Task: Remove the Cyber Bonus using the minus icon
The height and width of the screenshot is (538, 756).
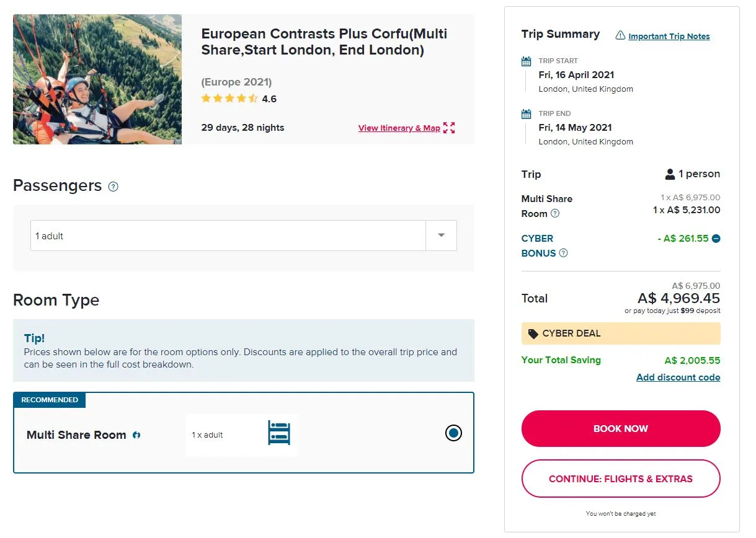Action: (x=716, y=239)
